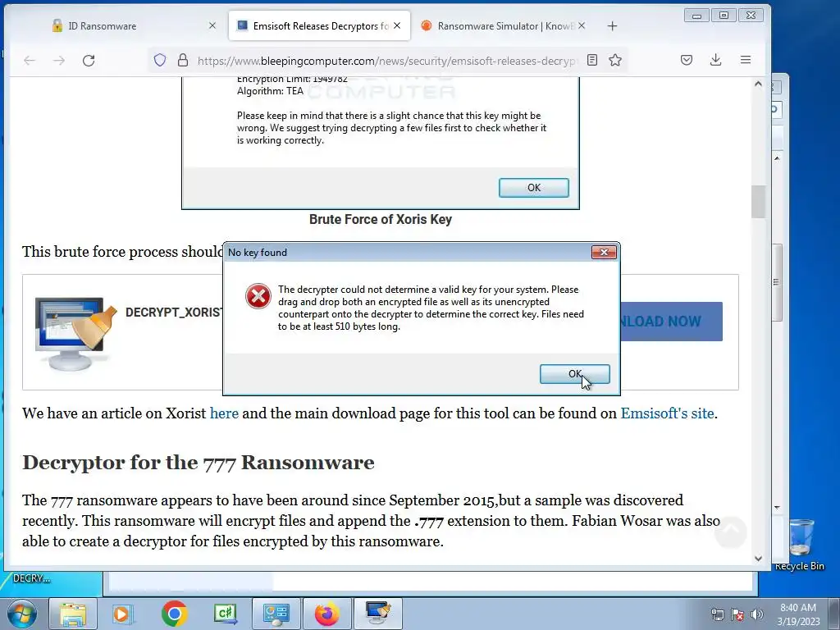Toggle reader view for the article
The height and width of the screenshot is (630, 840).
(x=592, y=60)
